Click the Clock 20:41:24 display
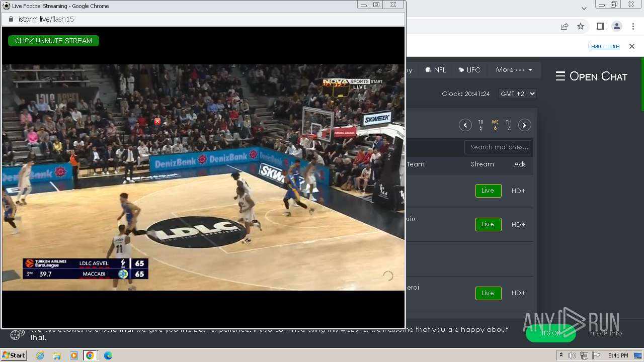The image size is (644, 362). (465, 94)
